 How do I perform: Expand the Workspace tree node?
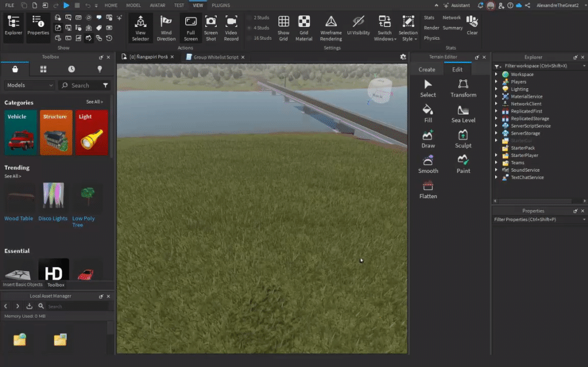point(496,74)
